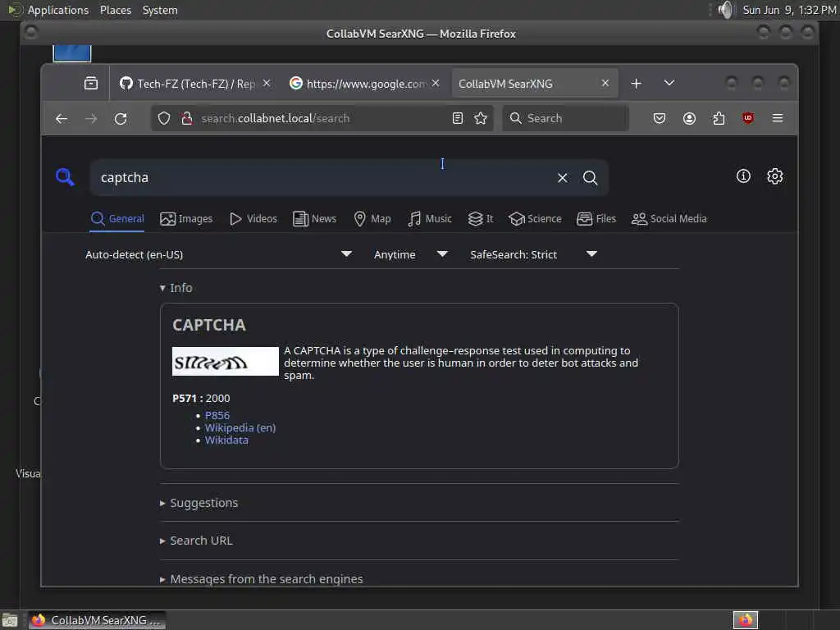Open the SafeSearch: Strict dropdown
This screenshot has height=630, width=840.
click(x=533, y=255)
